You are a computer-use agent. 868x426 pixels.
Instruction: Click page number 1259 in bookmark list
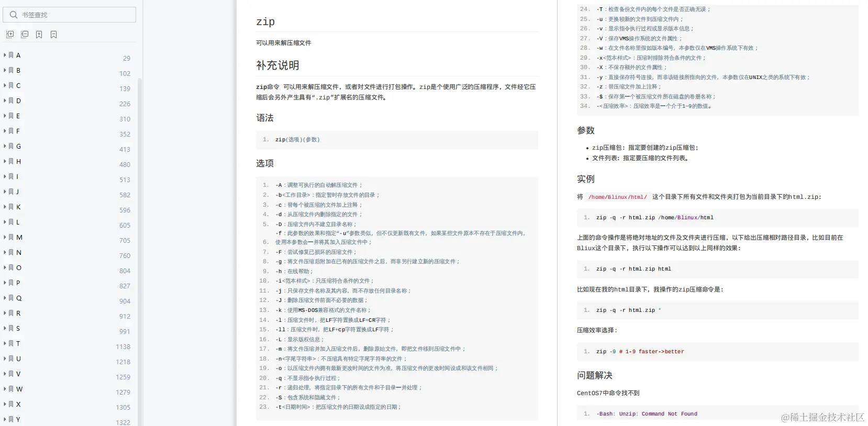[123, 377]
